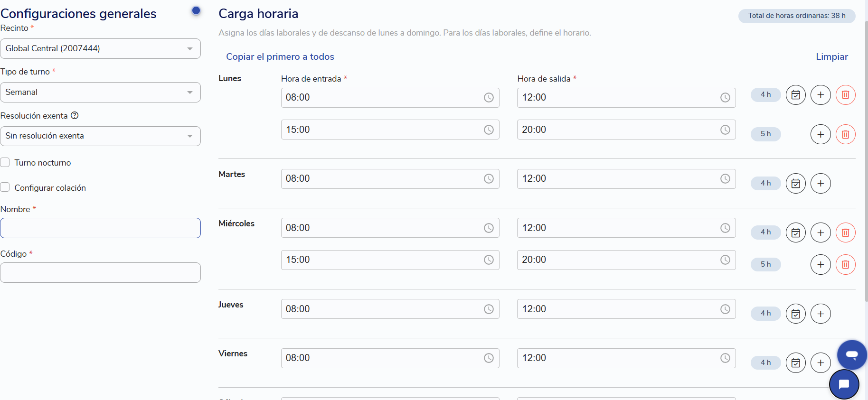Open the Resolución exenta dropdown
868x400 pixels.
click(x=100, y=136)
